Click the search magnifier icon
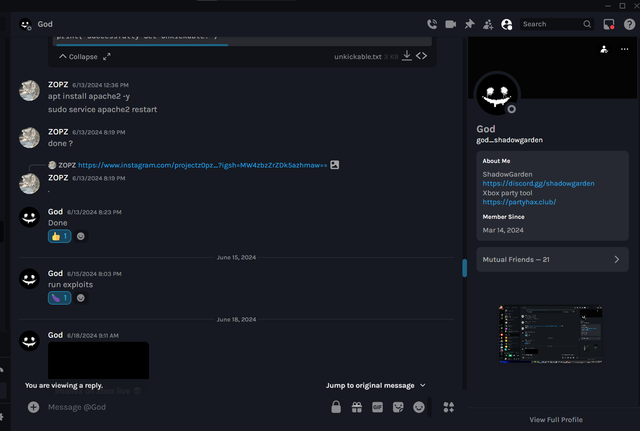The image size is (640, 431). click(587, 24)
